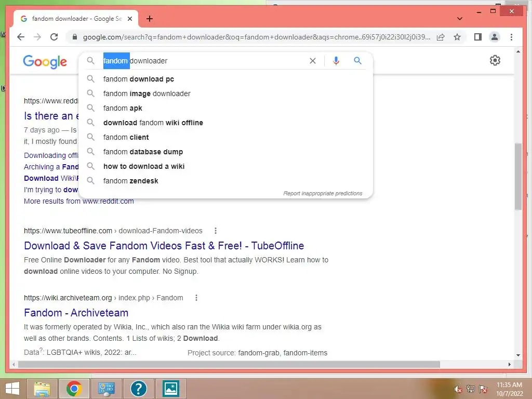Click the address bar URL

tap(257, 37)
